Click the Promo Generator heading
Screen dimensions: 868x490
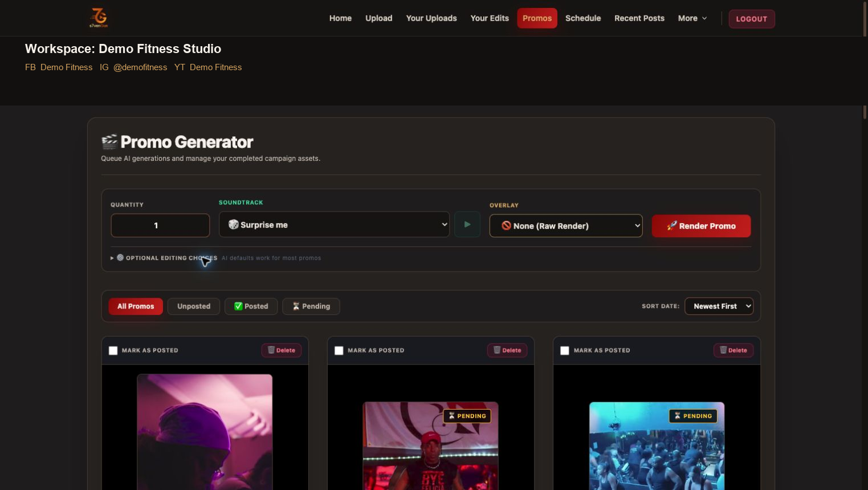click(177, 142)
